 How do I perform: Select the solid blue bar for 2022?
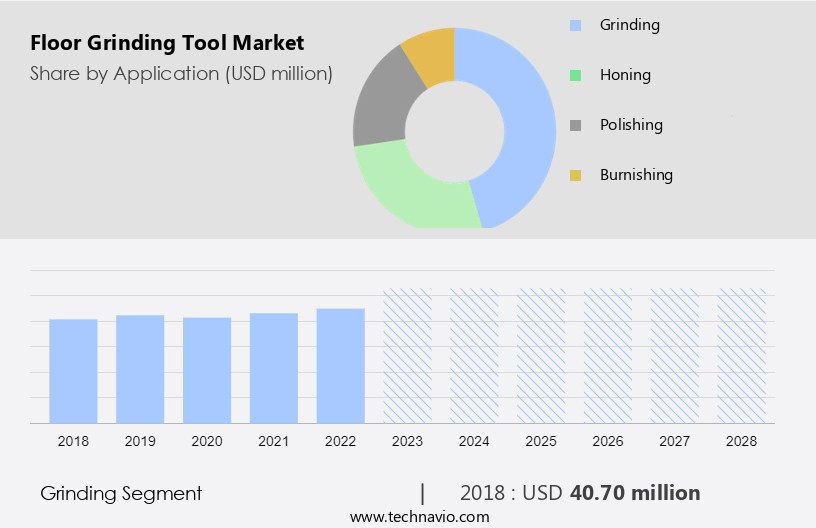[x=341, y=365]
